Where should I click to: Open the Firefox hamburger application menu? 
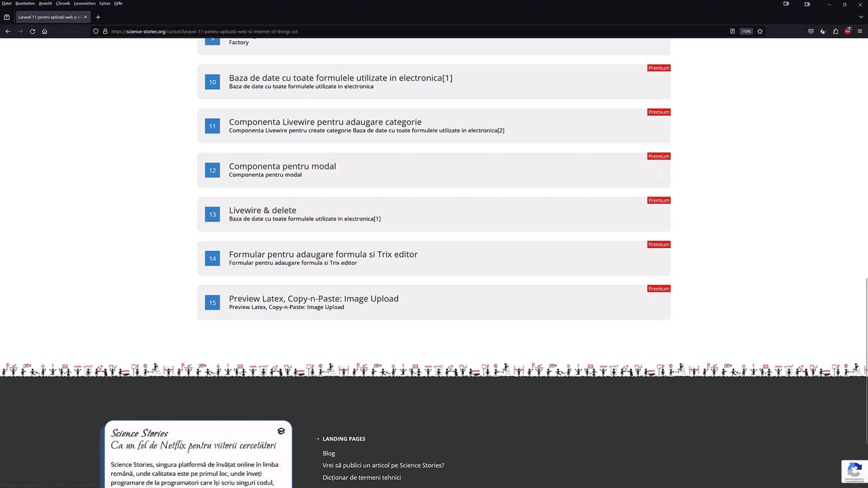[x=860, y=31]
